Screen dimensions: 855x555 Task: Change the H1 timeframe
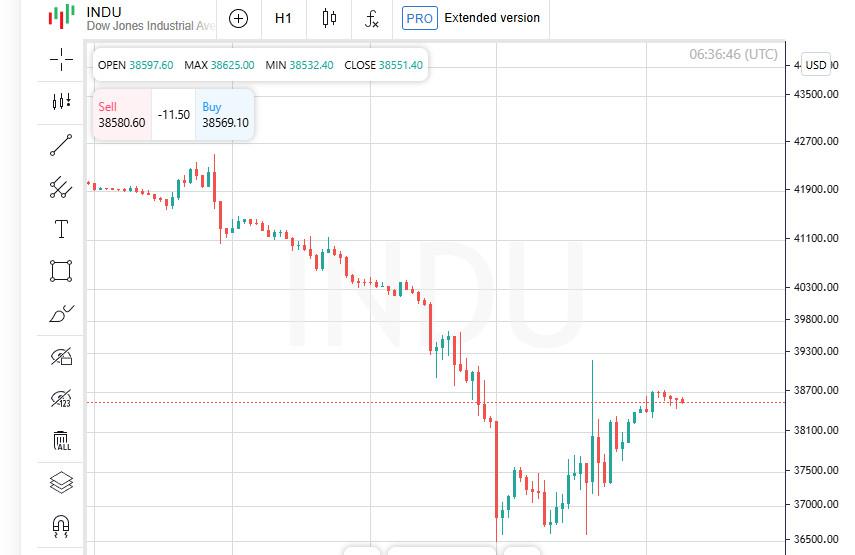283,19
